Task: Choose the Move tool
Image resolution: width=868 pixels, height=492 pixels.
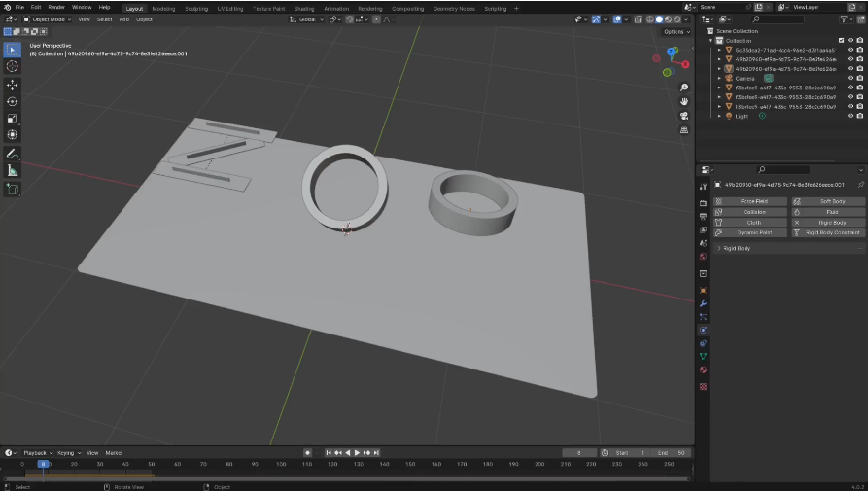Action: (x=13, y=85)
